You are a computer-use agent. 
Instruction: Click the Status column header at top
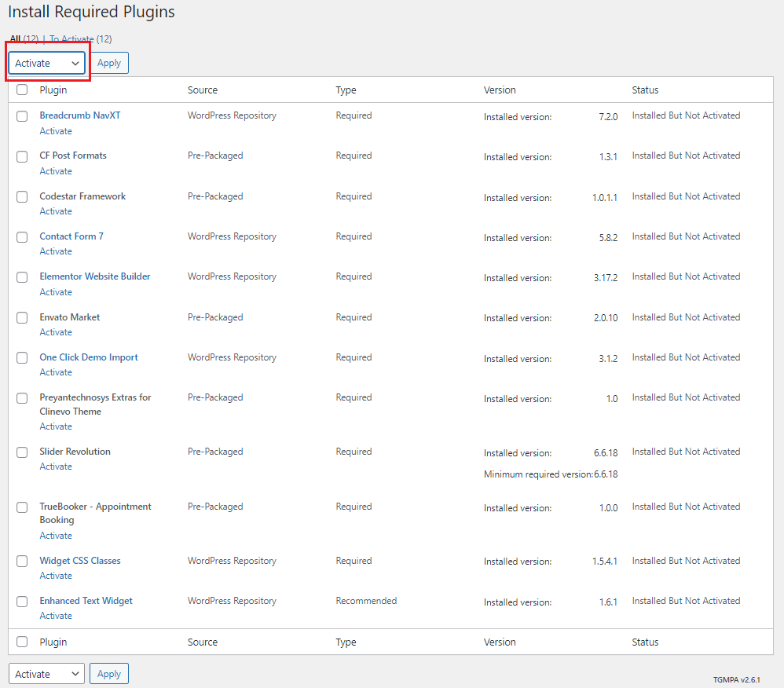point(645,90)
